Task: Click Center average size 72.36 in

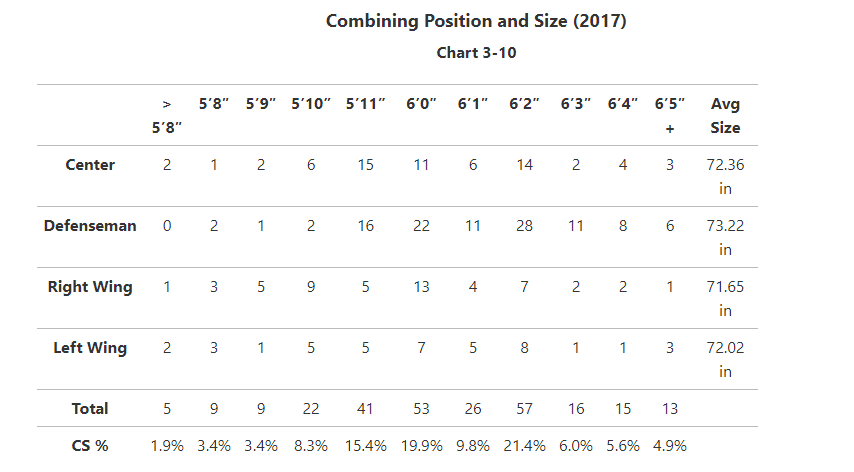Action: point(725,176)
